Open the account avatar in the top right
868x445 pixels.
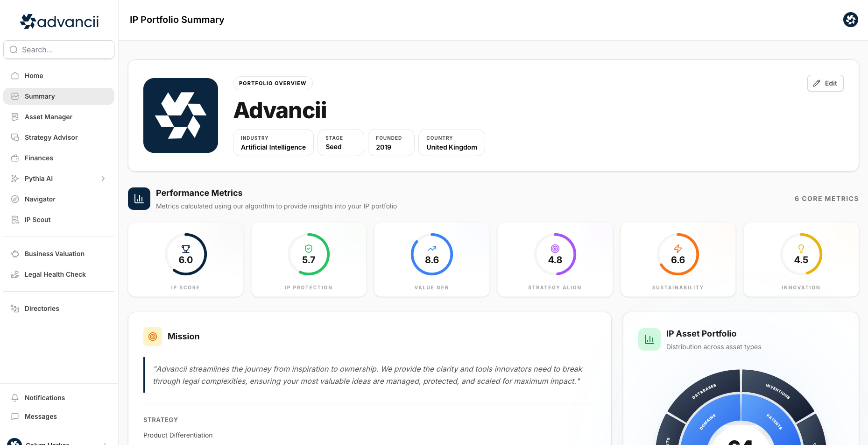pyautogui.click(x=850, y=20)
